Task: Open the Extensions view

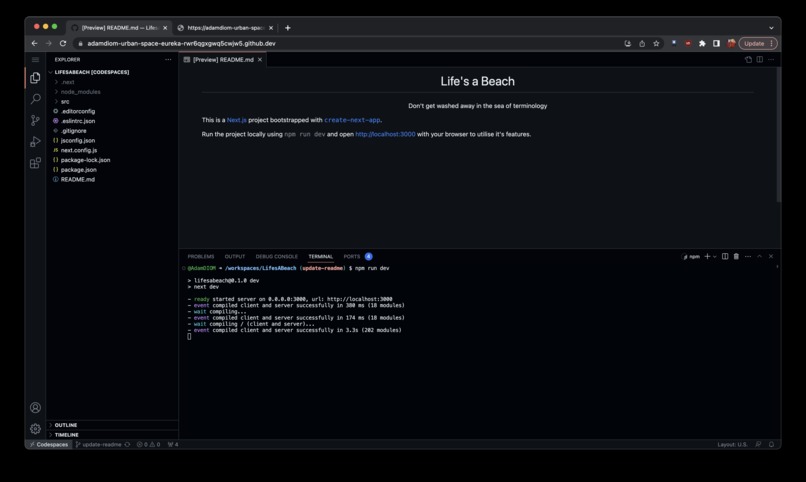Action: pos(35,163)
